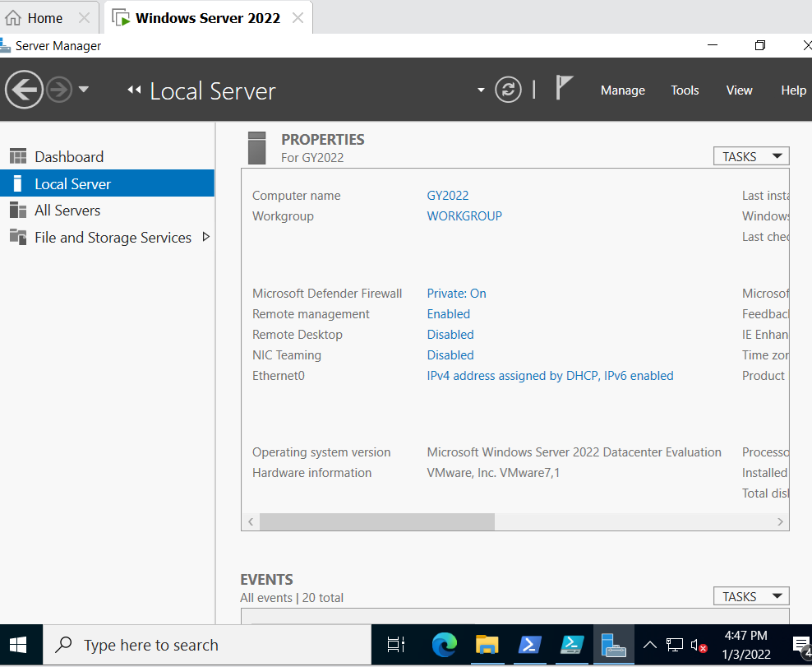812x667 pixels.
Task: Click the double-arrow breadcrumb before Local Server
Action: (134, 90)
